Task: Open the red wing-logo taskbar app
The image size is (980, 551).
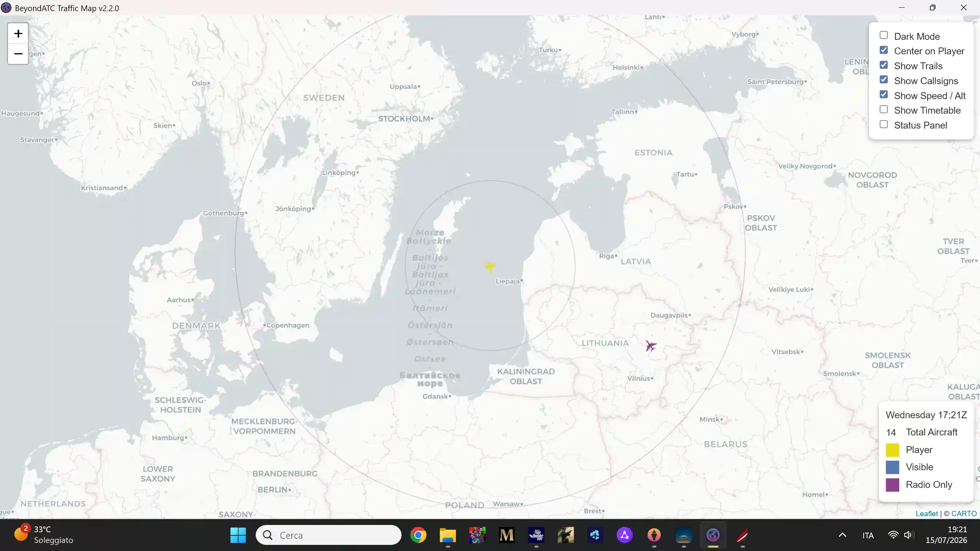Action: tap(742, 535)
